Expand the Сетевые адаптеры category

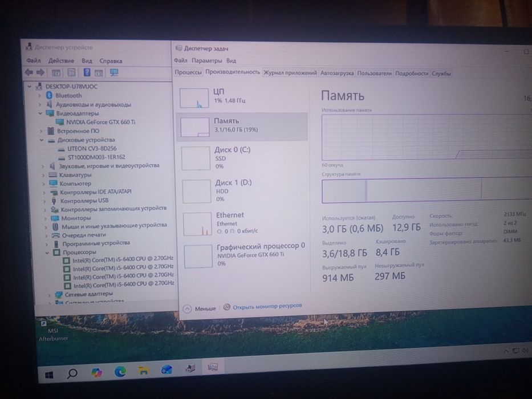[49, 295]
